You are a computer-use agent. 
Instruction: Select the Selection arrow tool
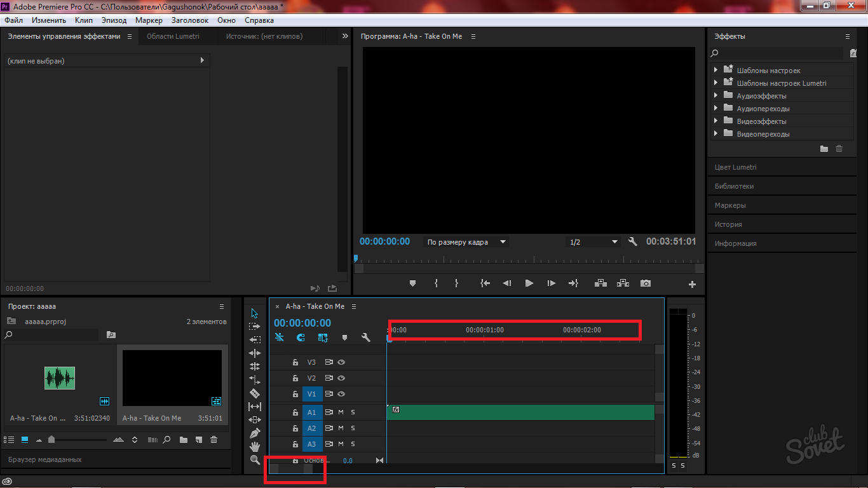(x=255, y=313)
